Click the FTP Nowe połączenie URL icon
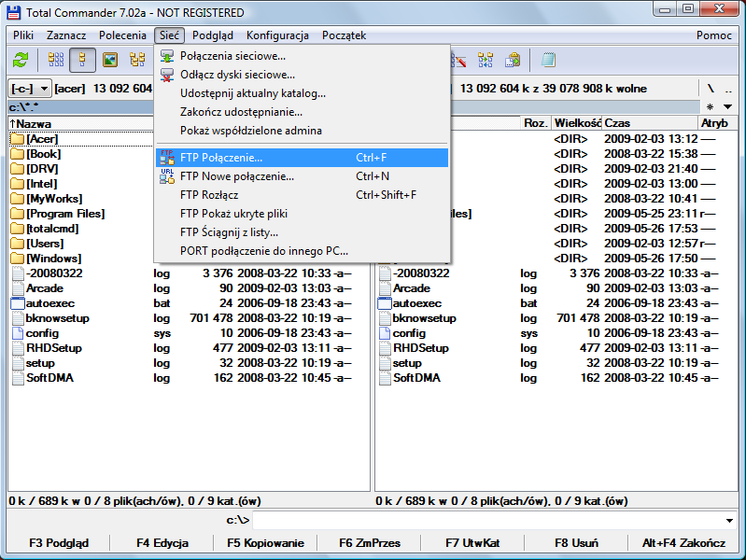The width and height of the screenshot is (746, 560). 167,176
